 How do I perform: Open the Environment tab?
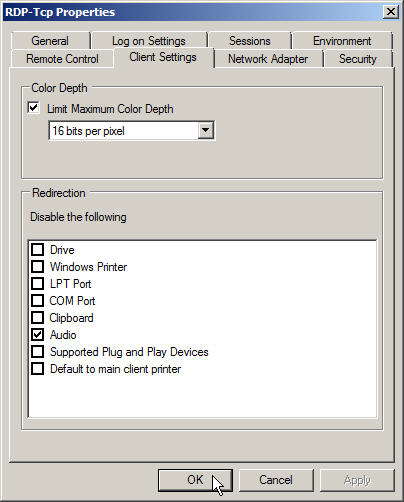click(x=342, y=41)
